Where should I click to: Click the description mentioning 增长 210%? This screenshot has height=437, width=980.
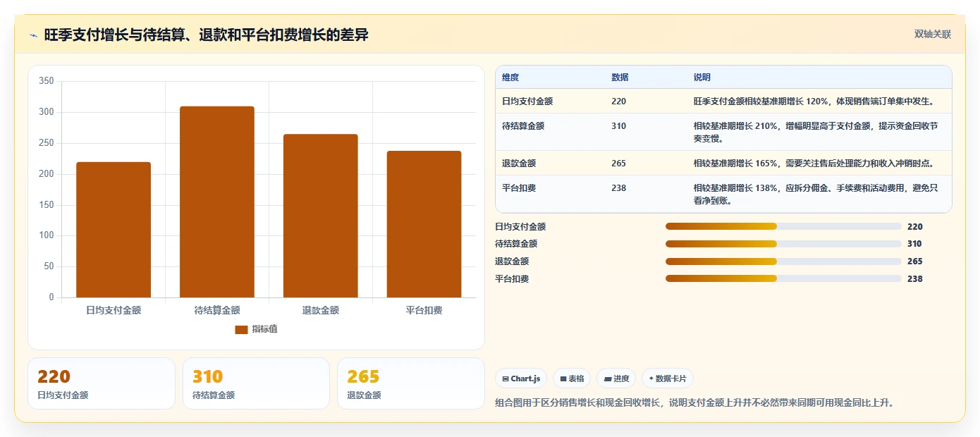click(816, 132)
